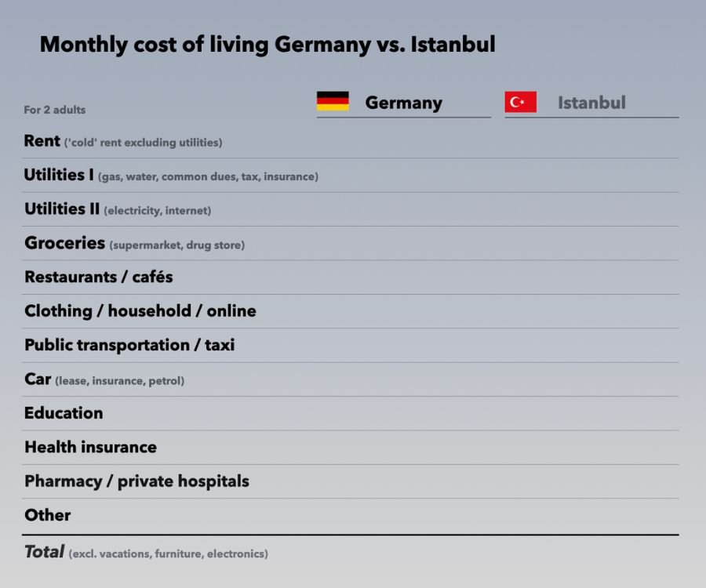Click the 'For 2 adults' label
Image resolution: width=706 pixels, height=588 pixels.
[54, 110]
